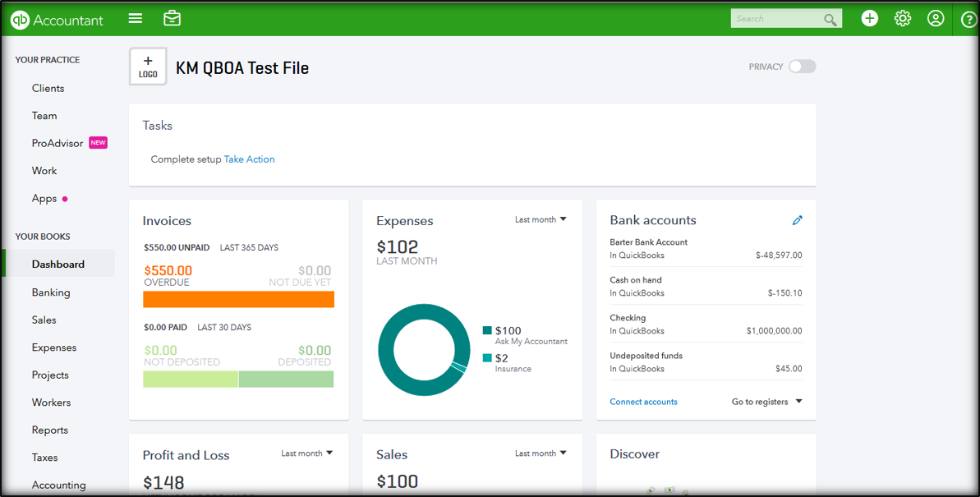The height and width of the screenshot is (497, 980).
Task: Click the $550.00 overdue amount
Action: [168, 271]
